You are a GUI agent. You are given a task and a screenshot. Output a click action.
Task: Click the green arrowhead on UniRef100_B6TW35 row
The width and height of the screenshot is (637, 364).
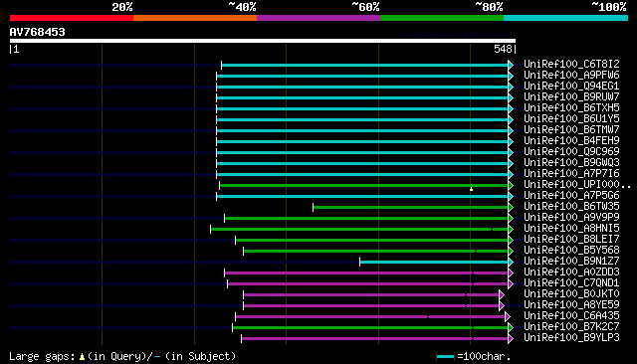pos(511,208)
